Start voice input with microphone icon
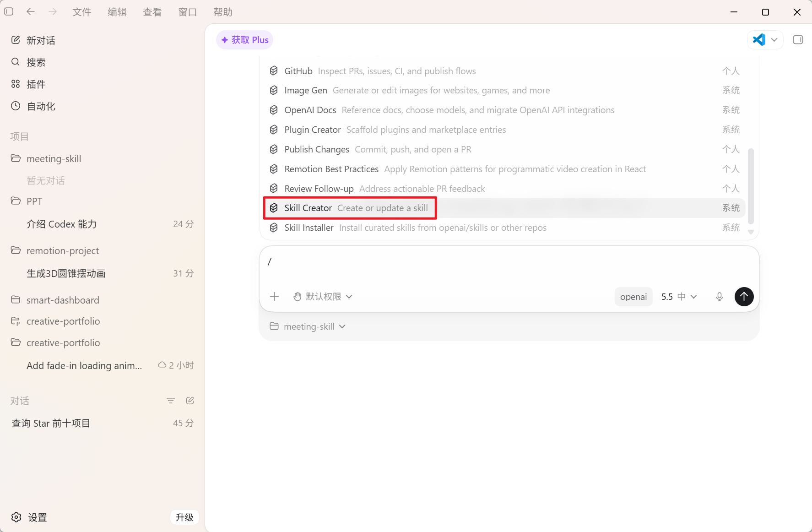 720,297
